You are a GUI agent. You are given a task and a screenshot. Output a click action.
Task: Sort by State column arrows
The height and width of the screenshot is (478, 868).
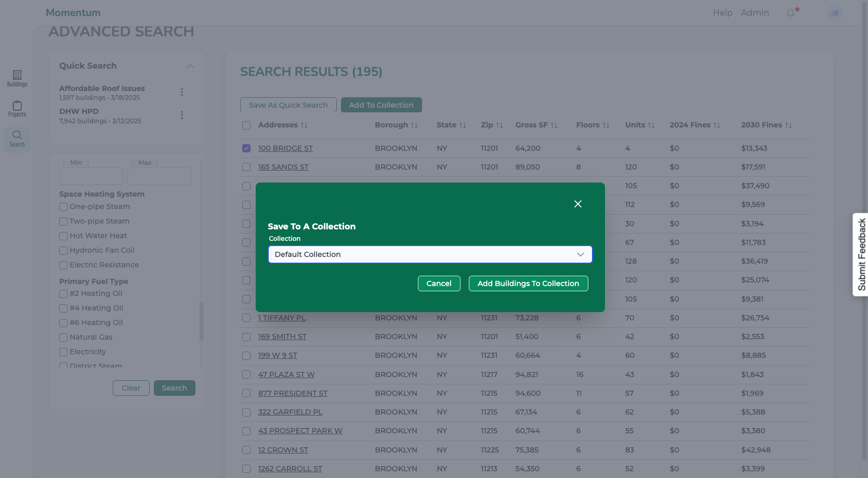463,125
